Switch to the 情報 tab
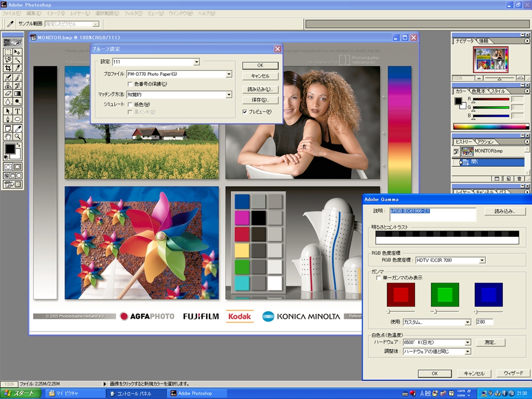Viewport: 532px width, 399px height. coord(484,41)
